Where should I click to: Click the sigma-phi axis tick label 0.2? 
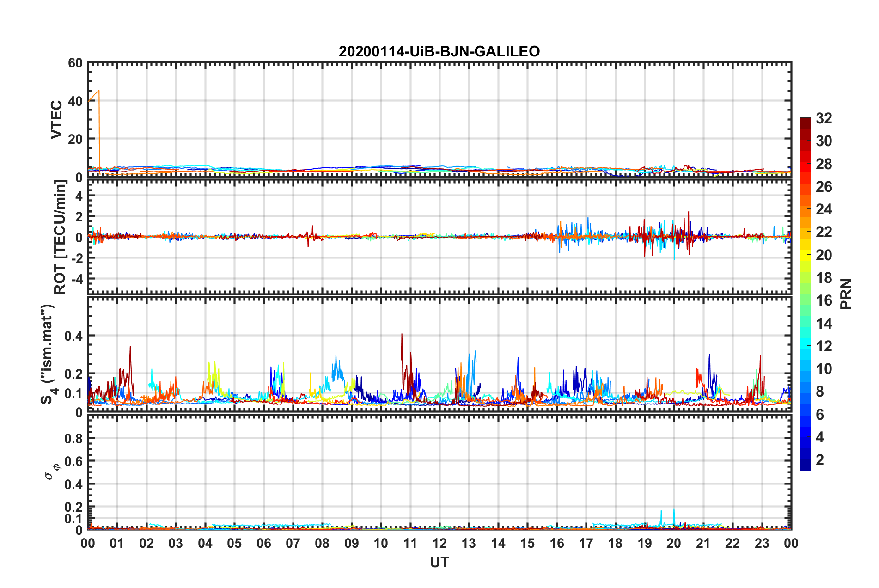point(73,508)
